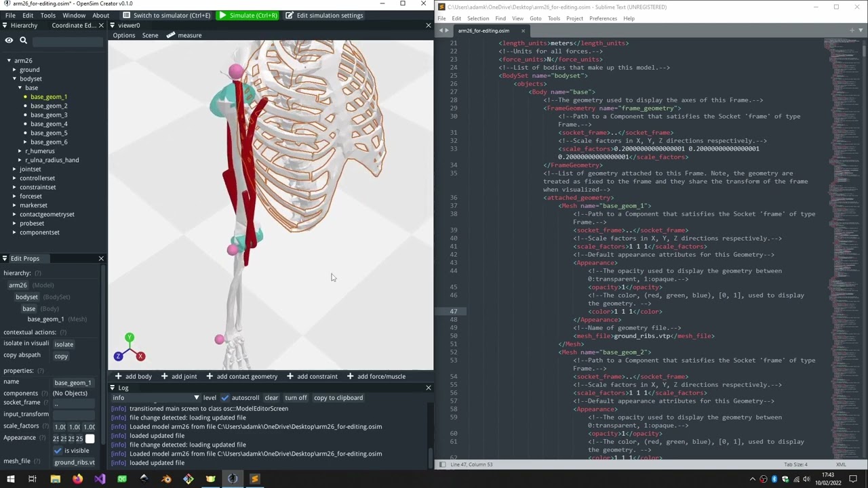Close the Hierarchy panel with its X
The width and height of the screenshot is (868, 488).
point(101,25)
